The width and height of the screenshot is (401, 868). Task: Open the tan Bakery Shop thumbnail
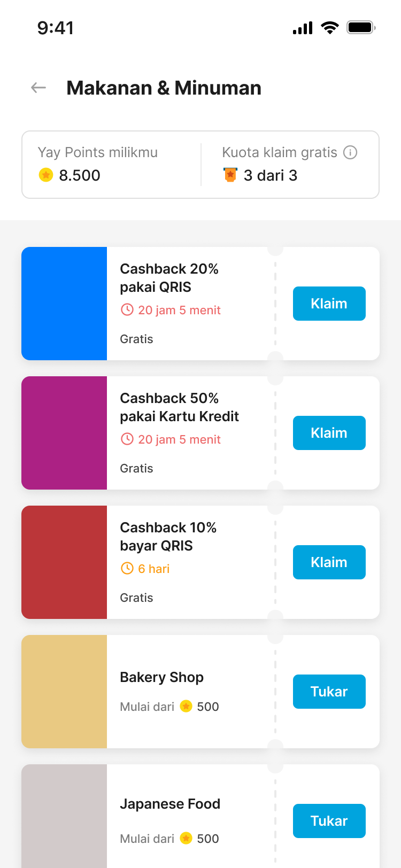[x=64, y=692]
